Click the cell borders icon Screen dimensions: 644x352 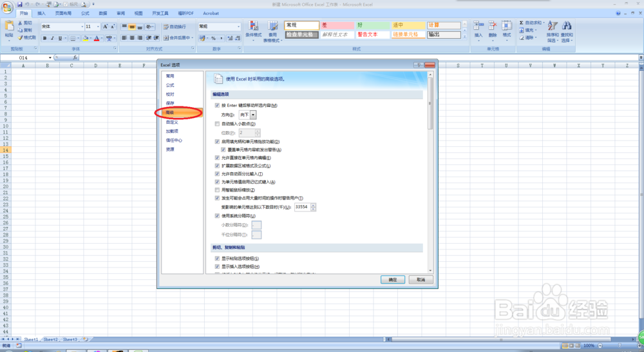tap(73, 38)
